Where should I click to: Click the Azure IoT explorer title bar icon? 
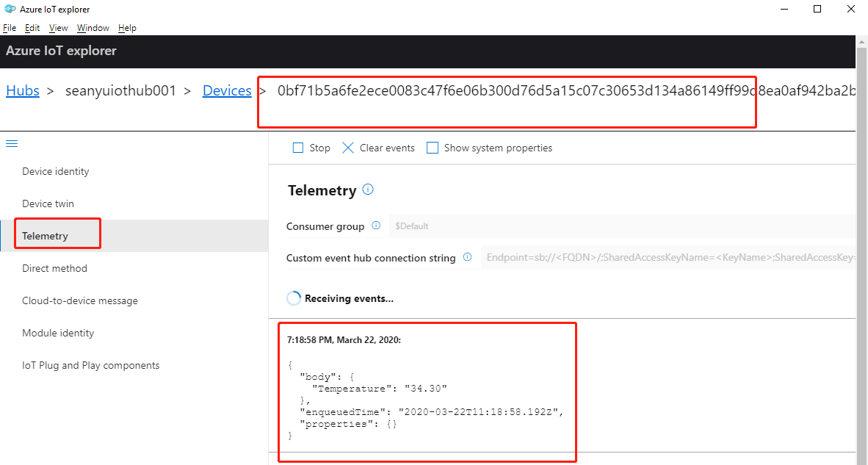click(x=10, y=9)
